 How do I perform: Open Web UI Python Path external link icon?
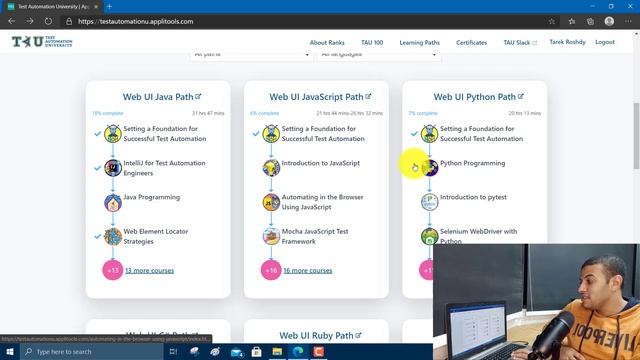[521, 96]
